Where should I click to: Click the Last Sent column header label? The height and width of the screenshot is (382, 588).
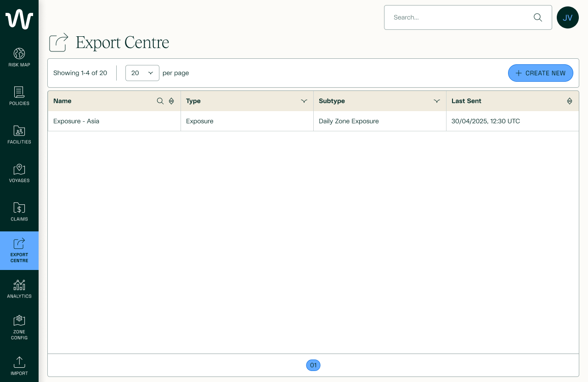coord(466,101)
